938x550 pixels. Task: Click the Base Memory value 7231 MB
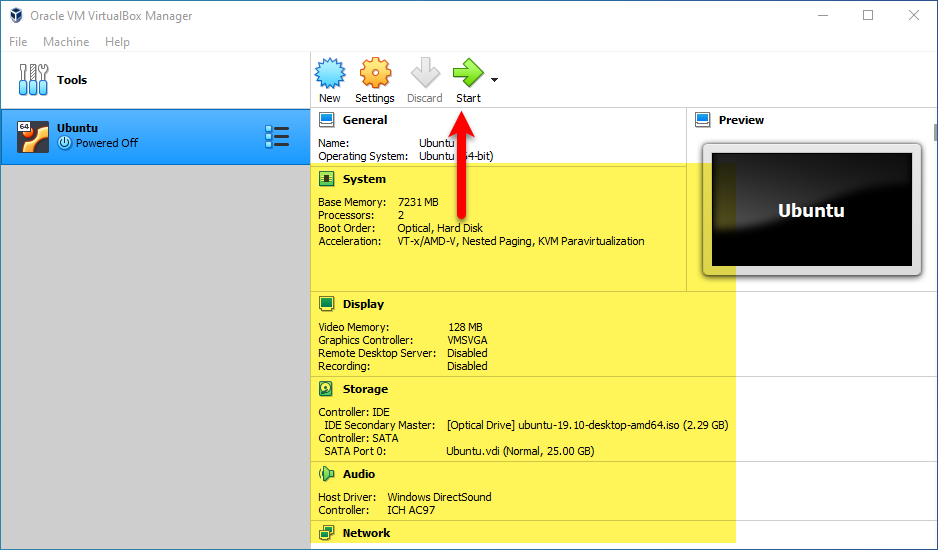[x=418, y=202]
